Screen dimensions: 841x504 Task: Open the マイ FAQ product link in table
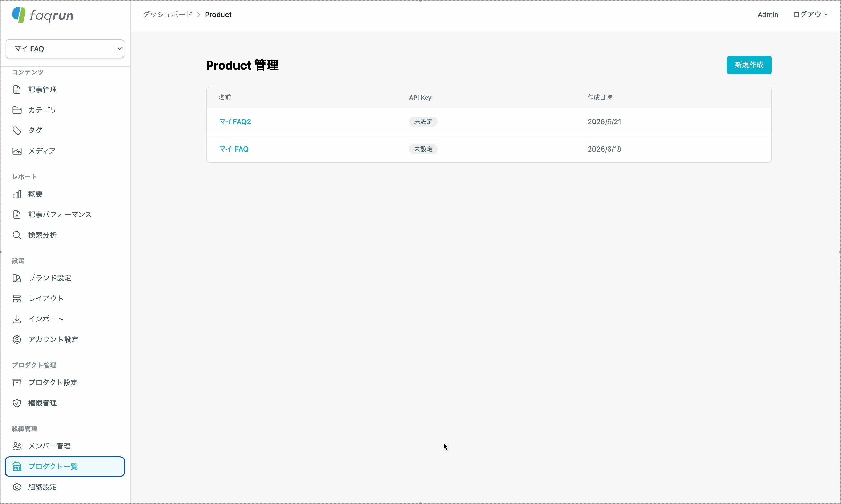pos(234,149)
